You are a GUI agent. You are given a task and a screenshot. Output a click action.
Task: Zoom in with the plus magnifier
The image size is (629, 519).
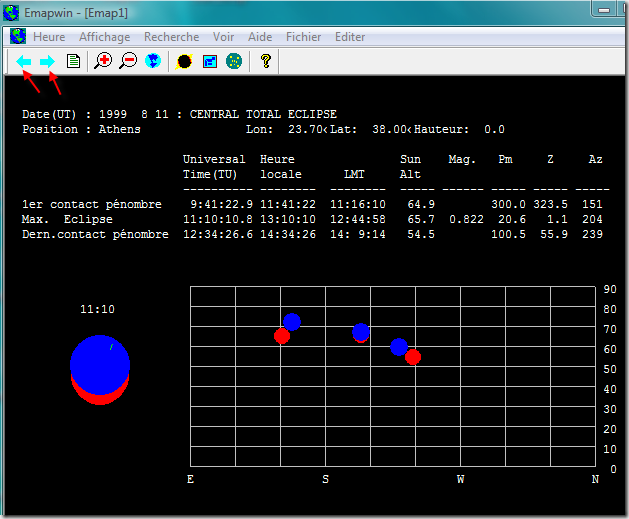click(x=103, y=61)
